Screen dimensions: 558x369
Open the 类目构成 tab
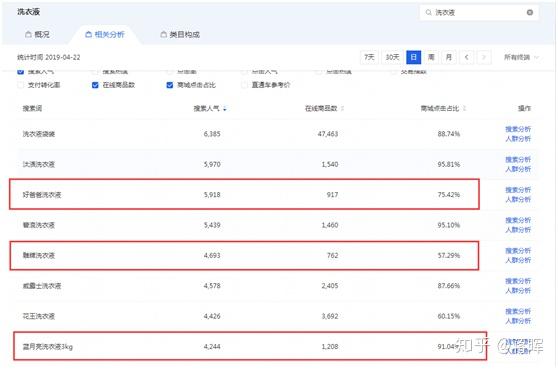pos(180,35)
